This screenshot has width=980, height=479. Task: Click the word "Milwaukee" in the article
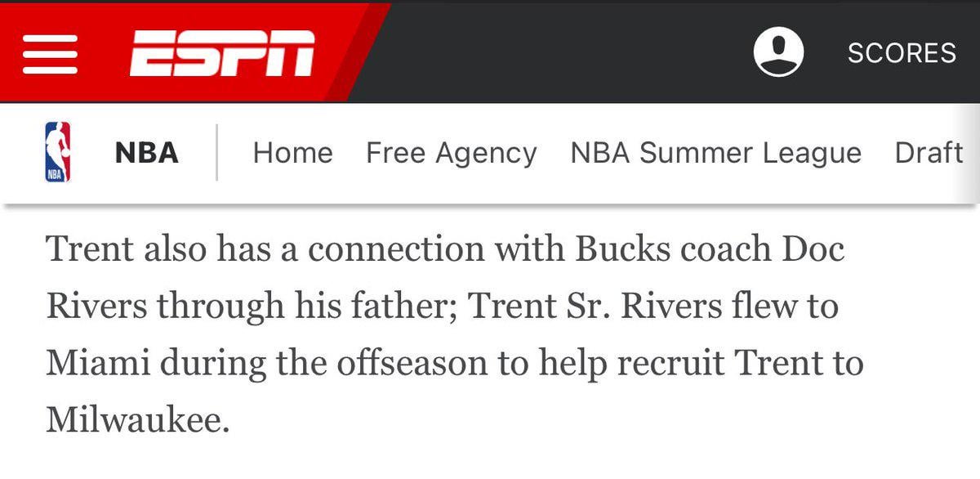[133, 419]
